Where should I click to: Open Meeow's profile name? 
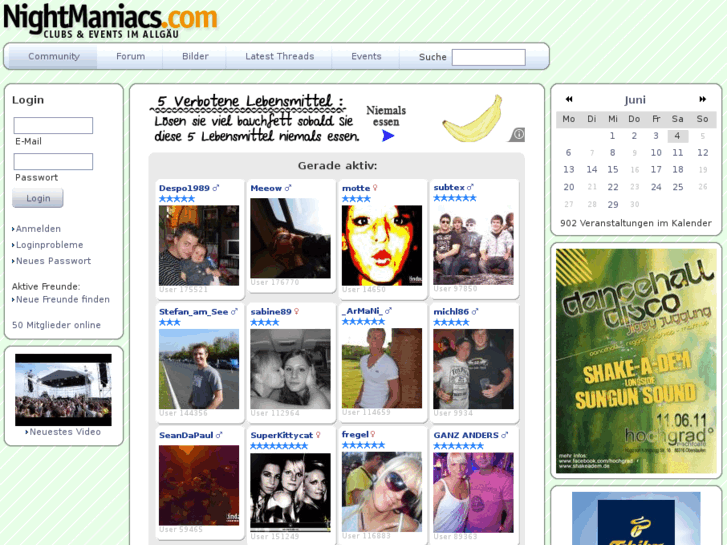pos(266,188)
